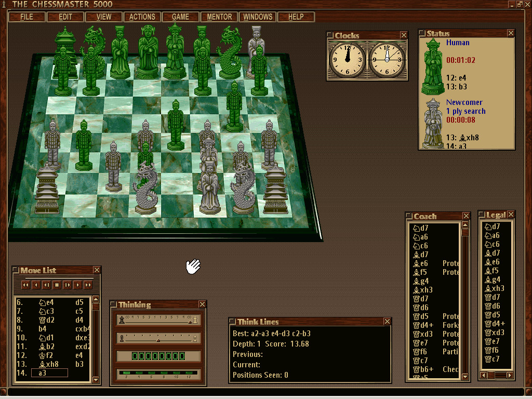The image size is (532, 399).
Task: Click the left analog clock face
Action: point(348,60)
